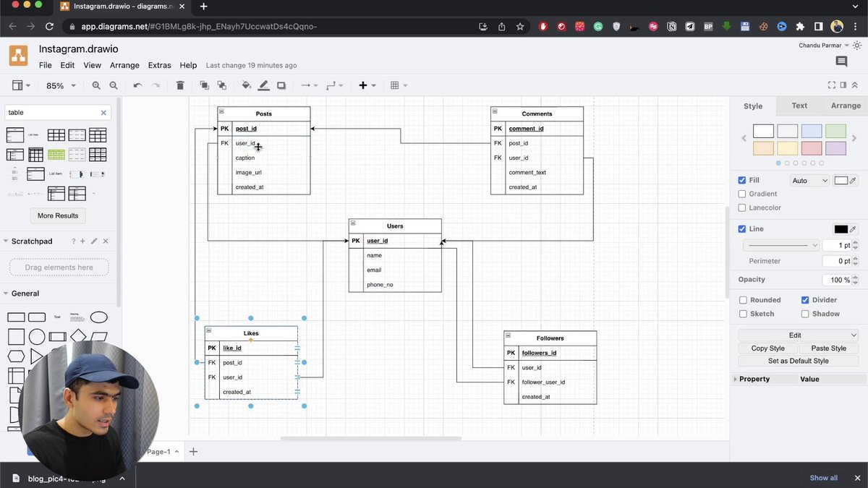
Task: Open the black line color swatch
Action: pos(841,229)
